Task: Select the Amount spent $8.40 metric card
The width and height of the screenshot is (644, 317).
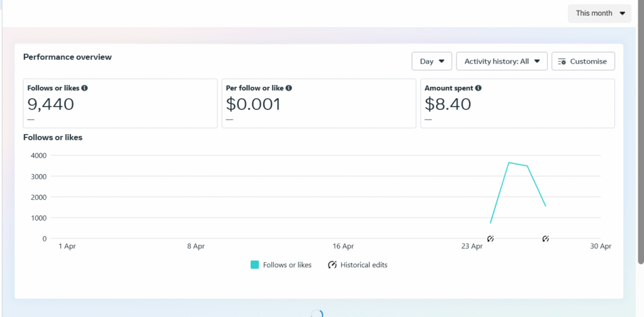Action: 517,103
